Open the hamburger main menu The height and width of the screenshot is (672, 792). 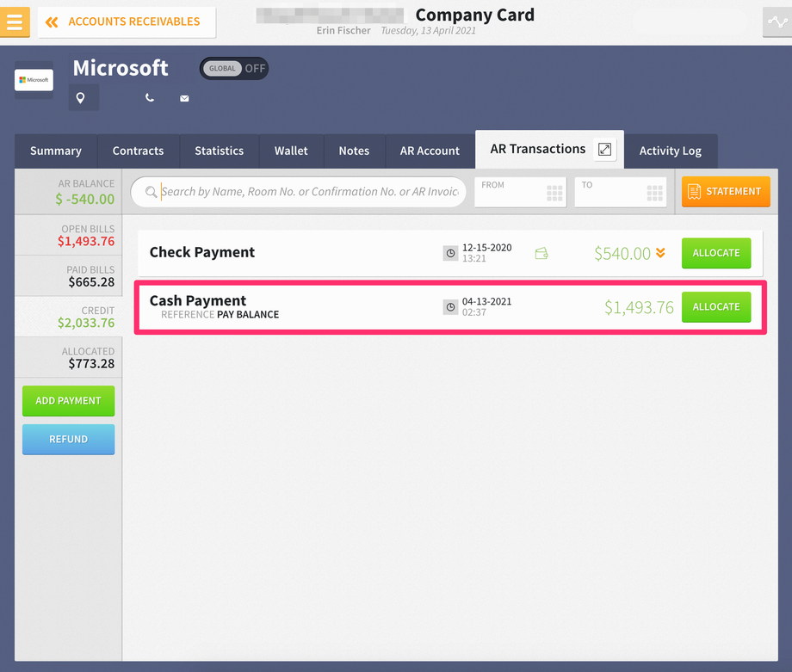[15, 22]
